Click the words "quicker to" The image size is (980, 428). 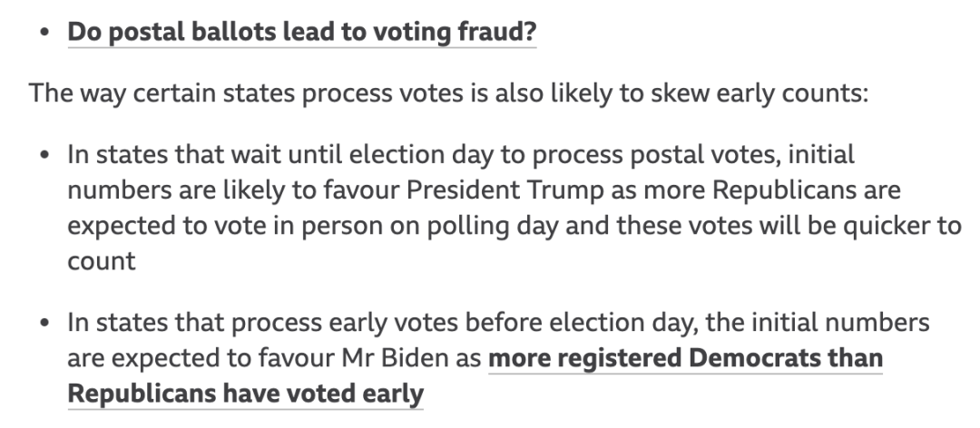[x=902, y=226]
